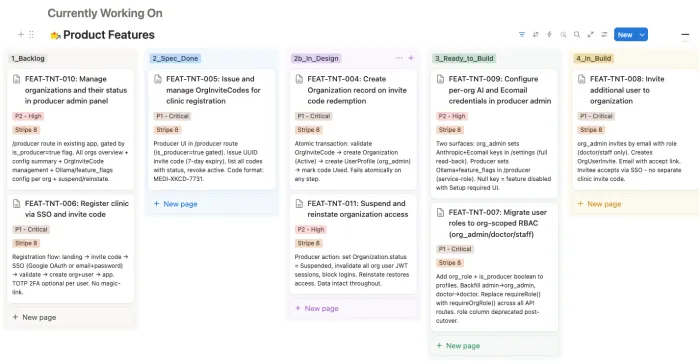Click the search magnifier icon

[x=577, y=34]
